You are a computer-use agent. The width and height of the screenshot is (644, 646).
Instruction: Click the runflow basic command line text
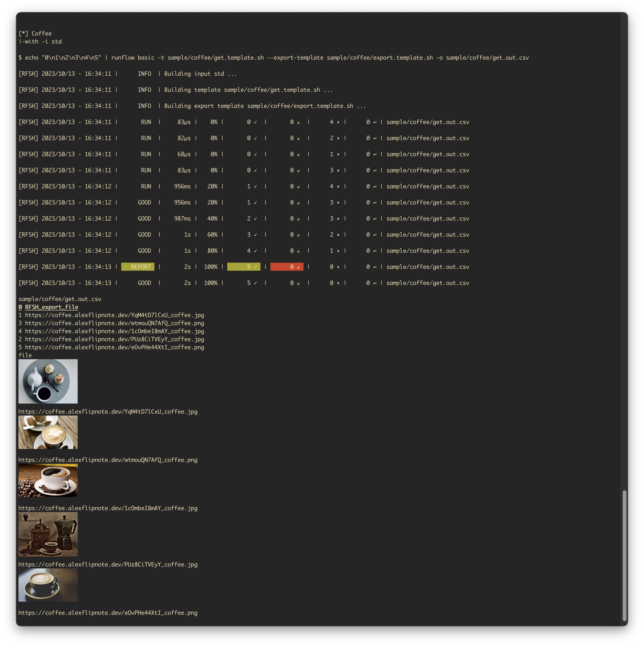273,58
